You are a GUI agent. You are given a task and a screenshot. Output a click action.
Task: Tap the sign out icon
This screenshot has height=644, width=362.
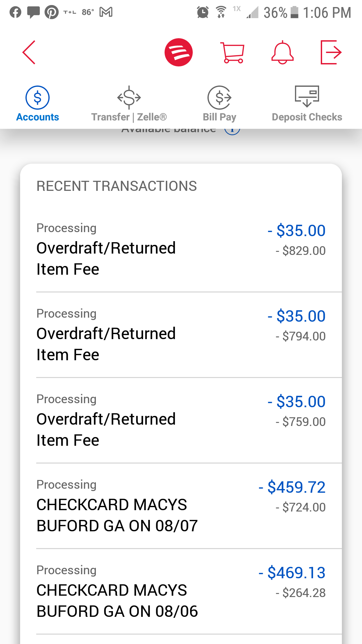click(x=331, y=52)
